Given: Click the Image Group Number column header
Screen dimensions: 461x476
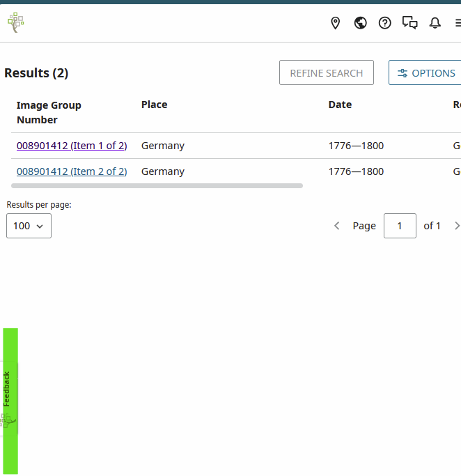Looking at the screenshot, I should coord(49,112).
